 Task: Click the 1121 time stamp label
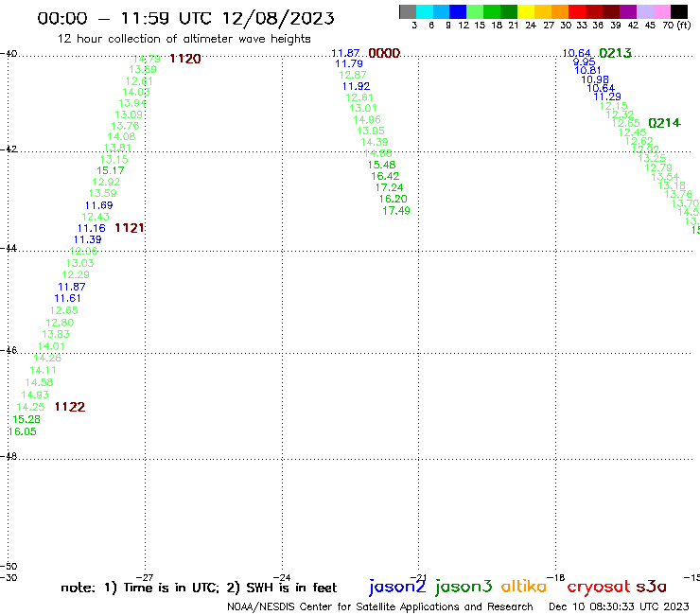pos(130,228)
